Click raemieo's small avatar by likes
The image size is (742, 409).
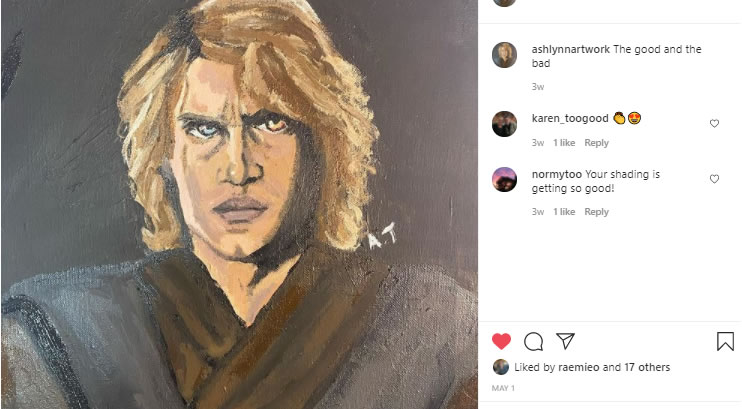(501, 367)
